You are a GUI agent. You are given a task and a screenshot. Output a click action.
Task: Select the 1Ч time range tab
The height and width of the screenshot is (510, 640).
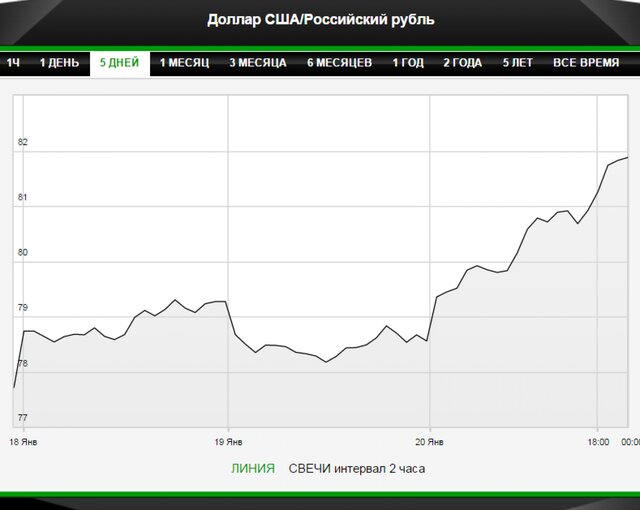pos(14,63)
